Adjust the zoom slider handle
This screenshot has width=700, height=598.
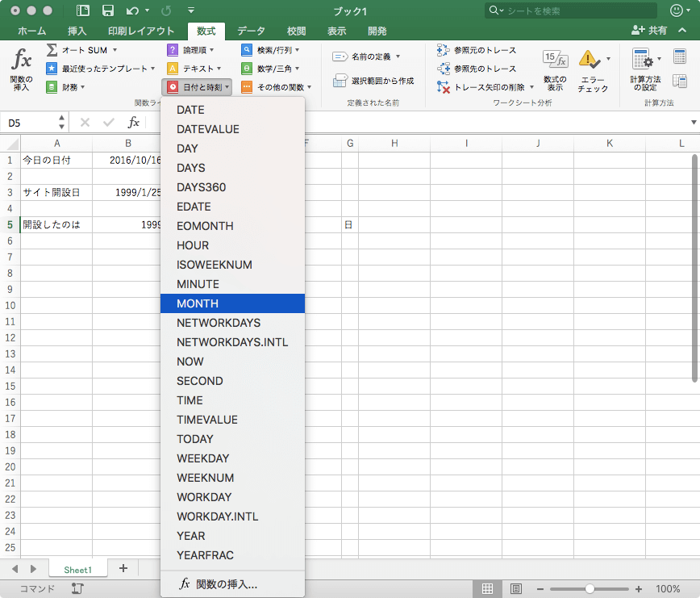[590, 589]
